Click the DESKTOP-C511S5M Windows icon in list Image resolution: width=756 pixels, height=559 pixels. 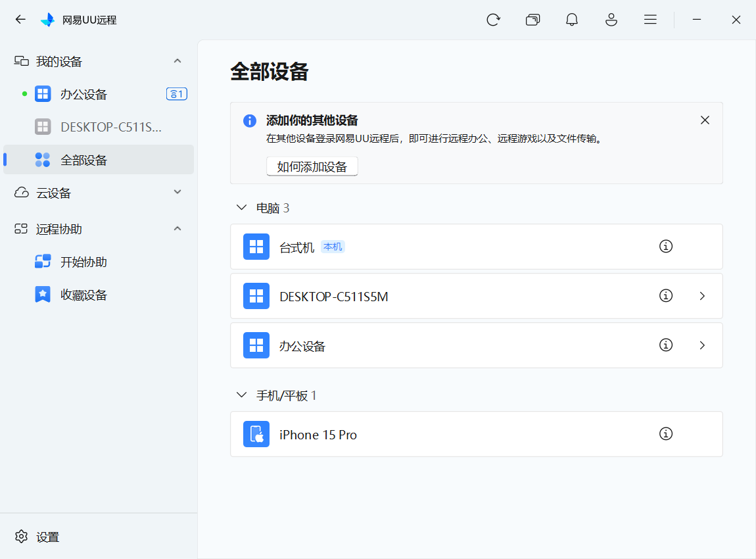256,296
